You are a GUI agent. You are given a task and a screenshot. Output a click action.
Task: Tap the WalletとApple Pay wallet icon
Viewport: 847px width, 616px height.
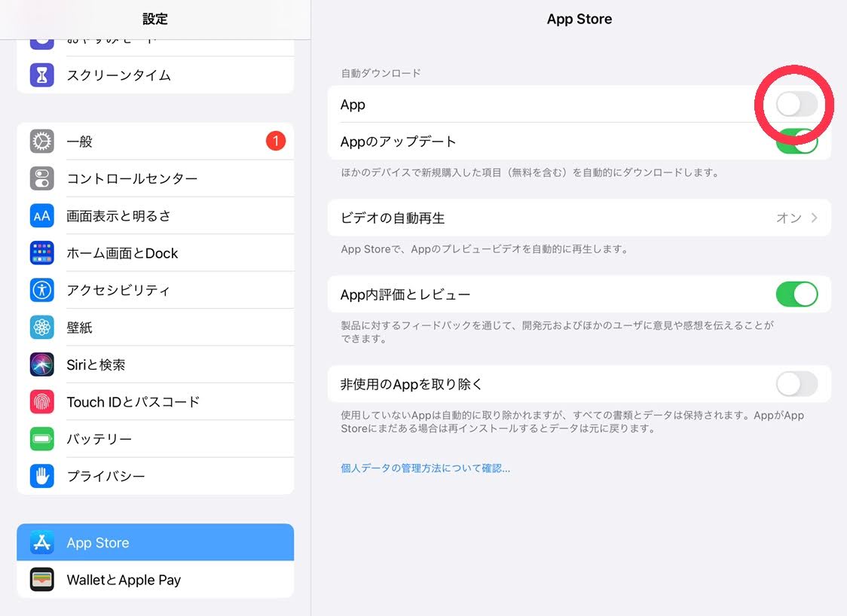41,580
